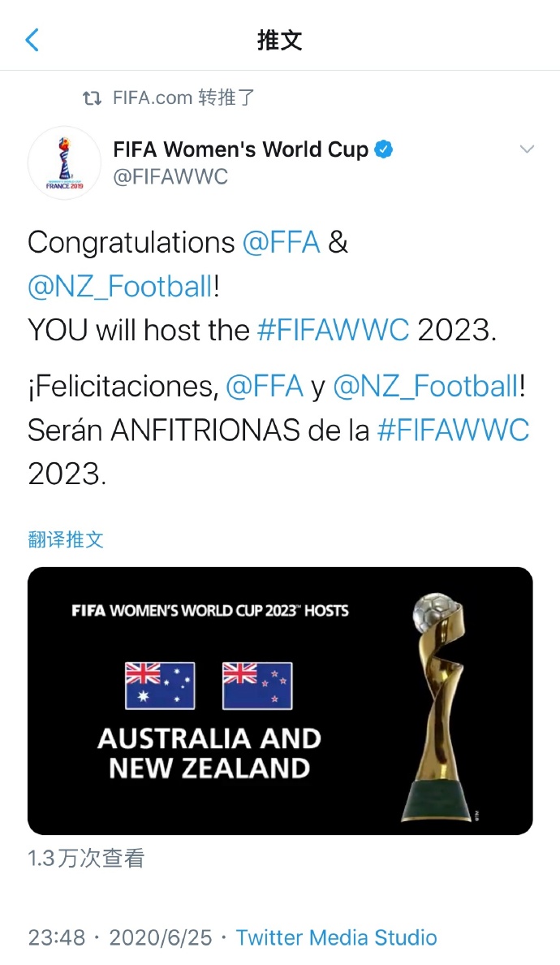This screenshot has height=965, width=560.
Task: Tap #FIFAWWC hashtag in Spanish sentence
Action: point(453,431)
